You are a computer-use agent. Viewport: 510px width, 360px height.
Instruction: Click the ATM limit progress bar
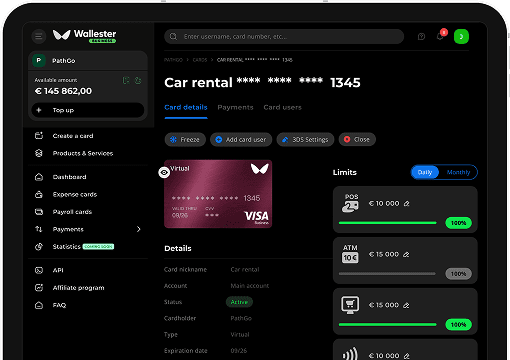[387, 274]
